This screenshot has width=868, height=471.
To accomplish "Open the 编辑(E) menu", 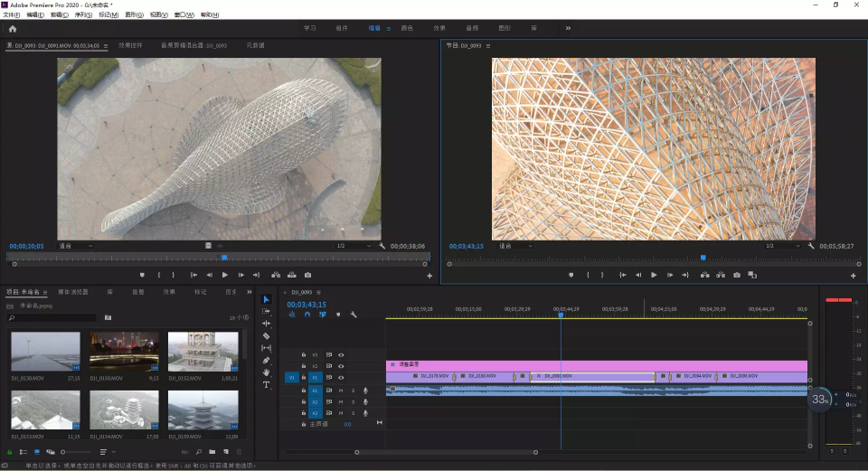I will point(35,15).
